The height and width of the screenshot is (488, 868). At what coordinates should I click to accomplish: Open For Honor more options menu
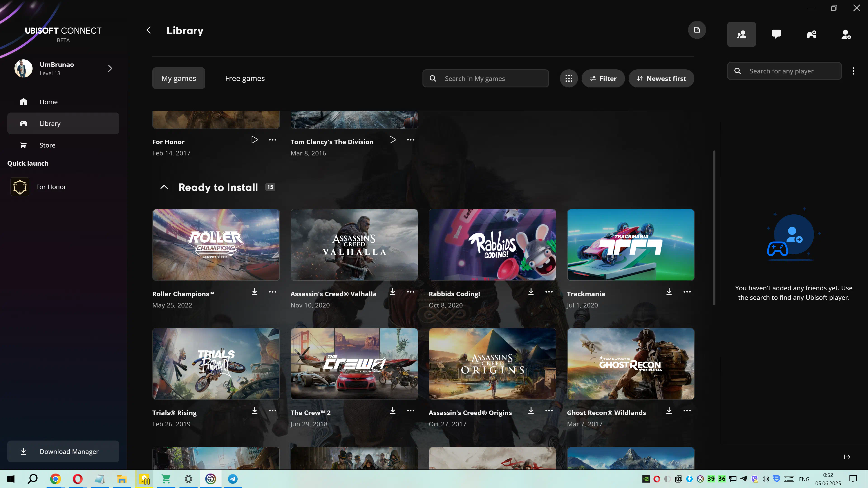273,140
